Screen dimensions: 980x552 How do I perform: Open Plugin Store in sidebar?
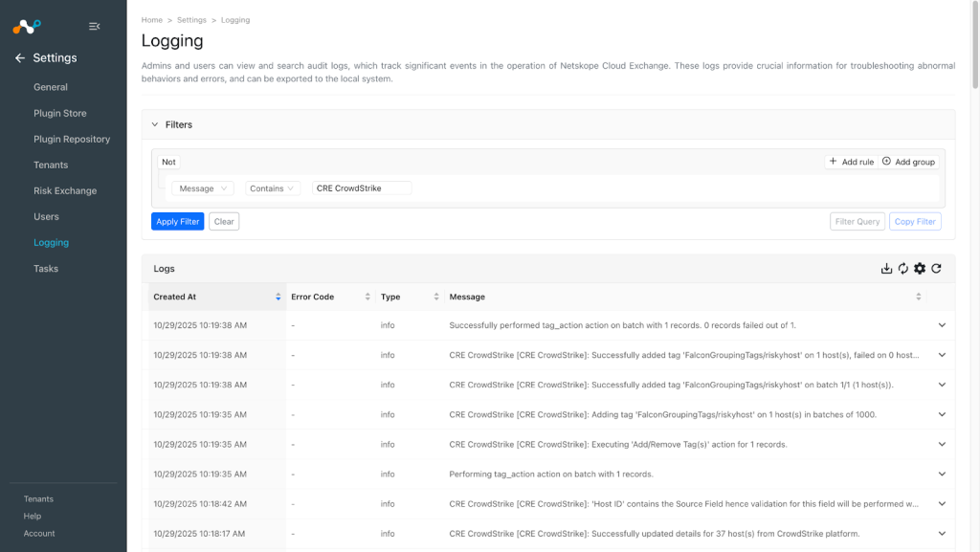[60, 113]
